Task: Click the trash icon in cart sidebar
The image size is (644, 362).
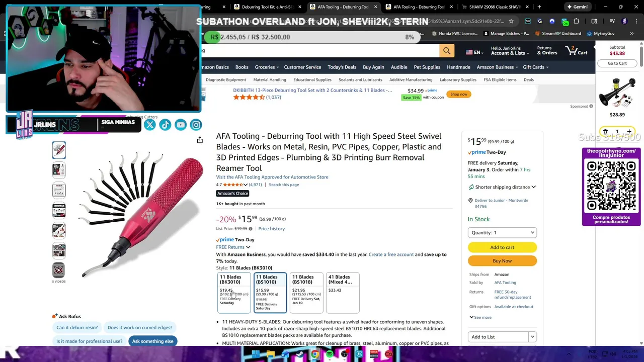Action: [605, 131]
